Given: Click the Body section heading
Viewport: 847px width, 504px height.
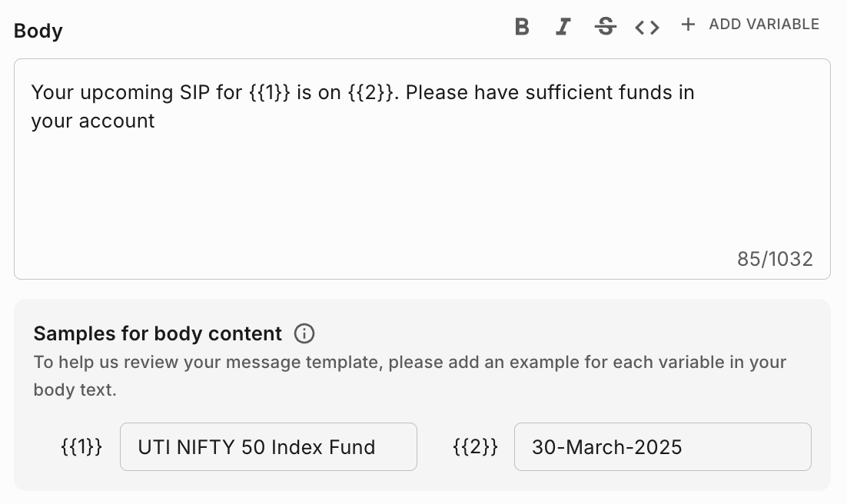Looking at the screenshot, I should pos(38,31).
